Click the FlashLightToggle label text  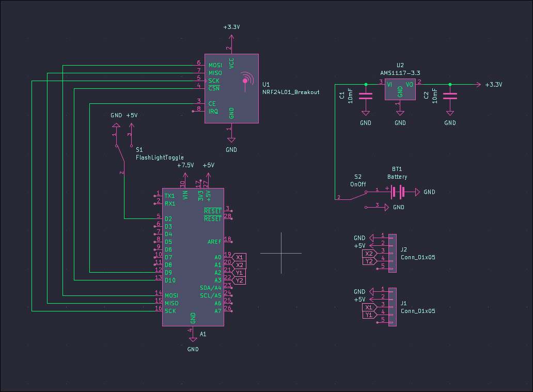(160, 158)
